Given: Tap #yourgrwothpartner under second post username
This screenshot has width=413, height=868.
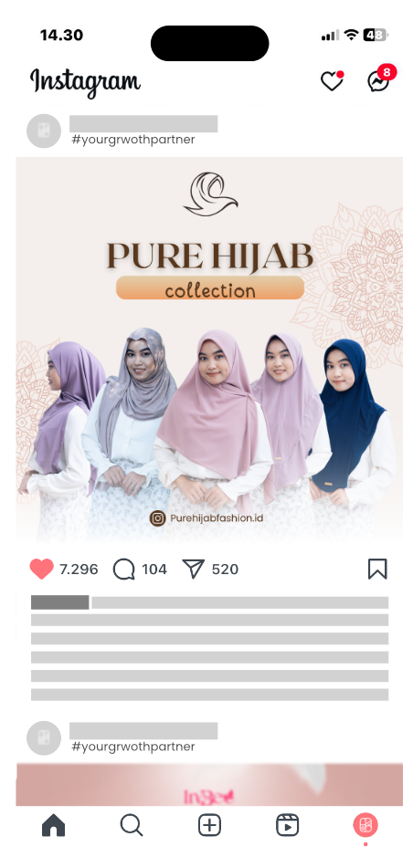Looking at the screenshot, I should coord(133,747).
